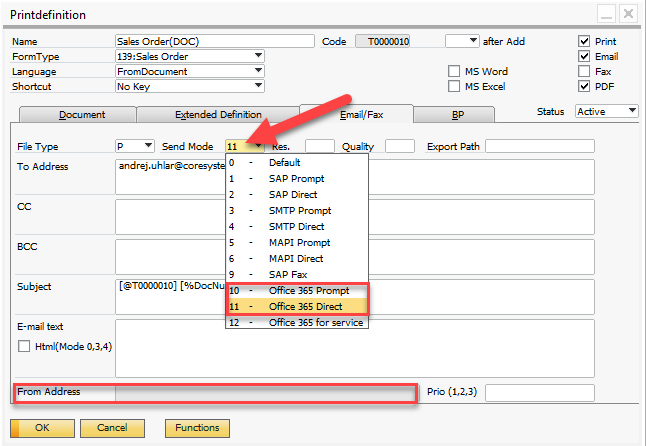Close the Printdefinition window

point(628,14)
